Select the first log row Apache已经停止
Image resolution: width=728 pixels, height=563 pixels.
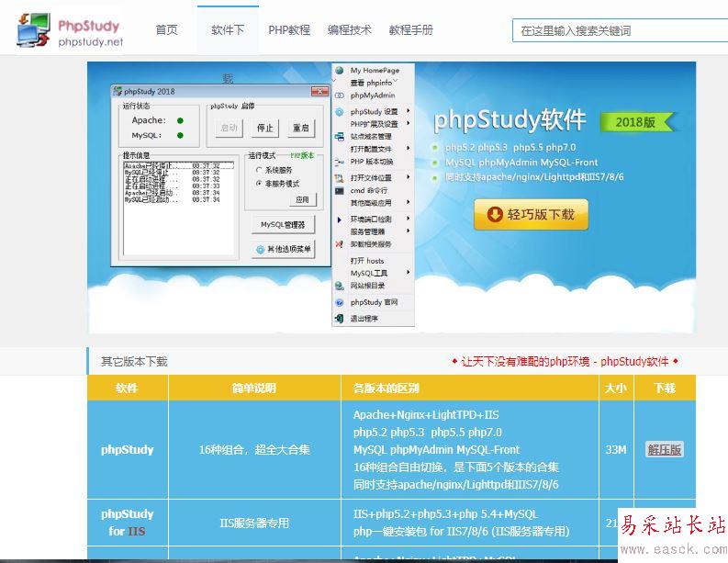pos(179,166)
